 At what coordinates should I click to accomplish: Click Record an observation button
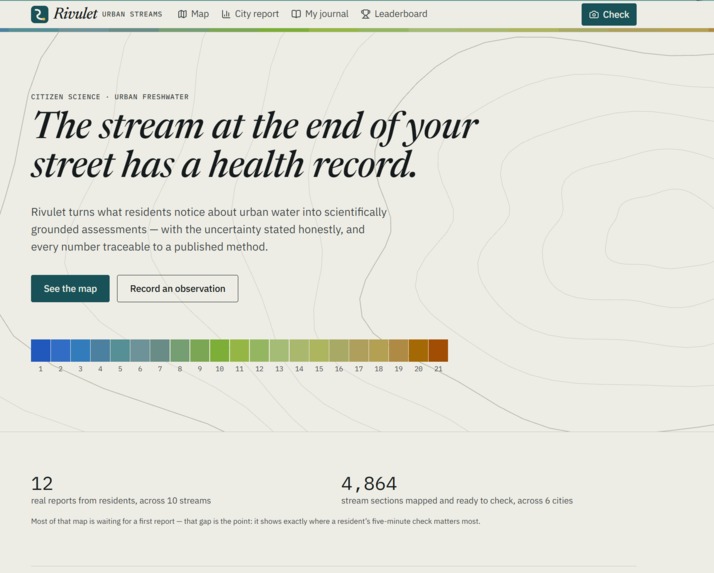click(178, 288)
